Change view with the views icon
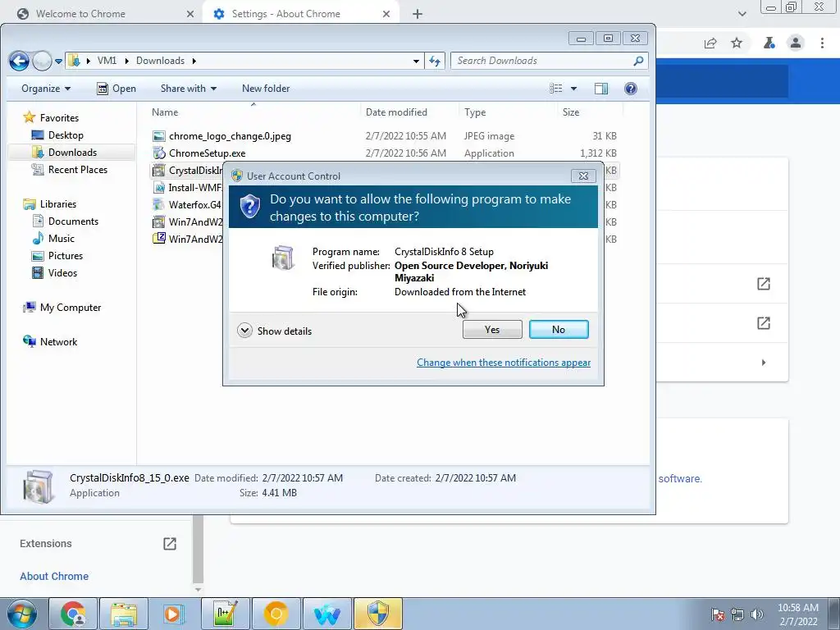 click(x=556, y=89)
